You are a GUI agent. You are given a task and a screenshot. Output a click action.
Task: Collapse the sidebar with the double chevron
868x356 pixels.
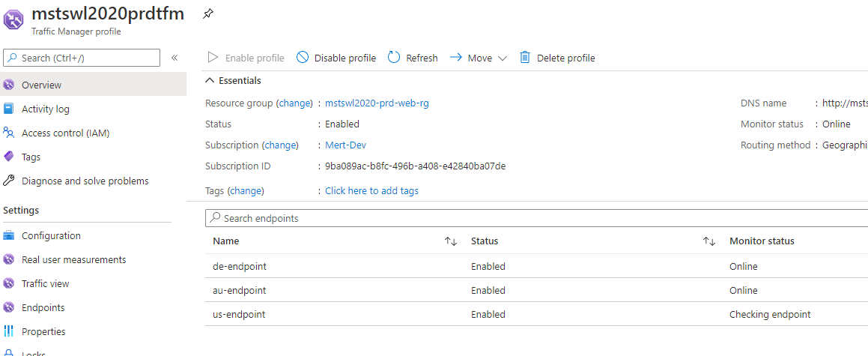point(174,58)
